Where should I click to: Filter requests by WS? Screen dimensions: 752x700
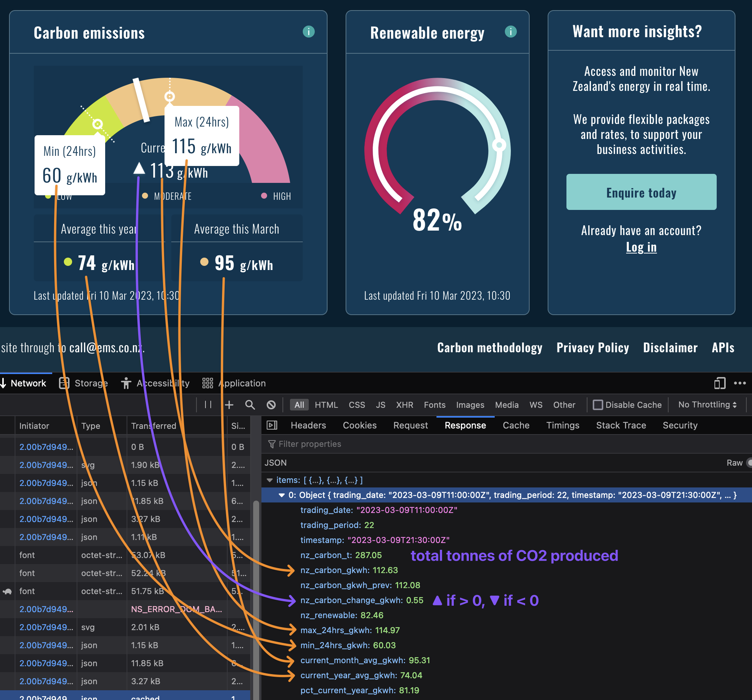point(536,405)
